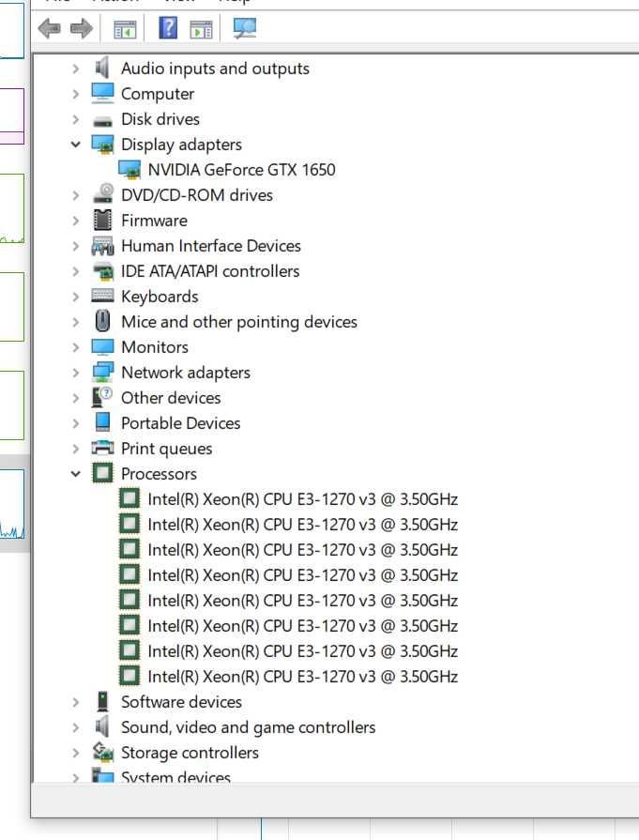Expand the Disk drives chevron
Viewport: 639px width, 840px height.
pyautogui.click(x=75, y=119)
